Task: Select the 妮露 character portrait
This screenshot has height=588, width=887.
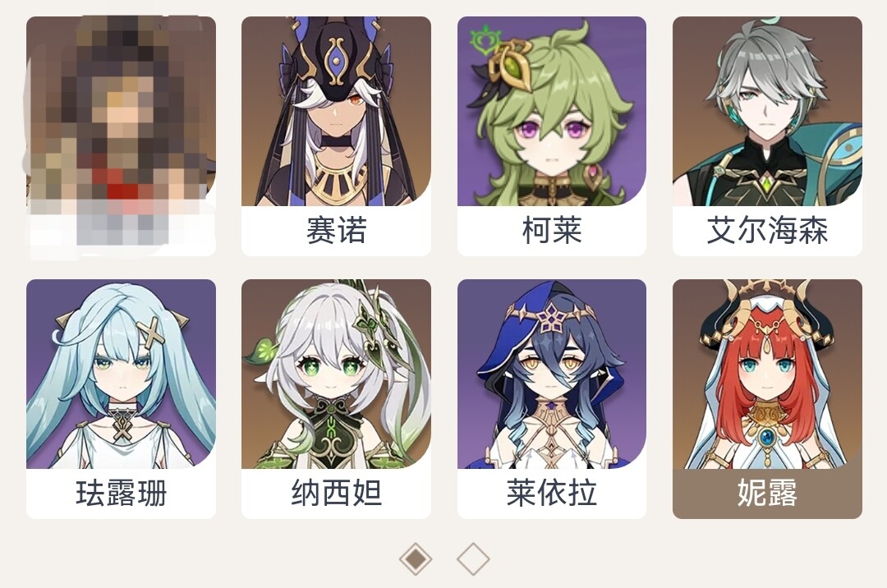Action: [x=767, y=374]
